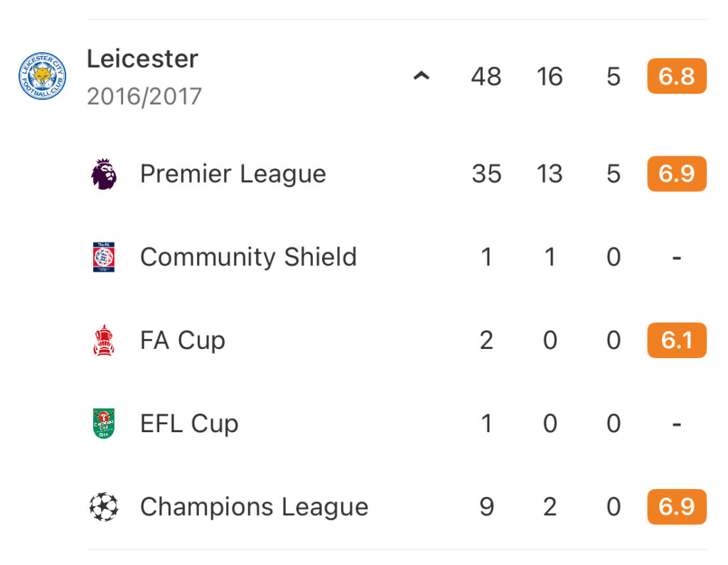This screenshot has height=565, width=728.
Task: Open the Leicester team name link
Action: click(x=142, y=59)
